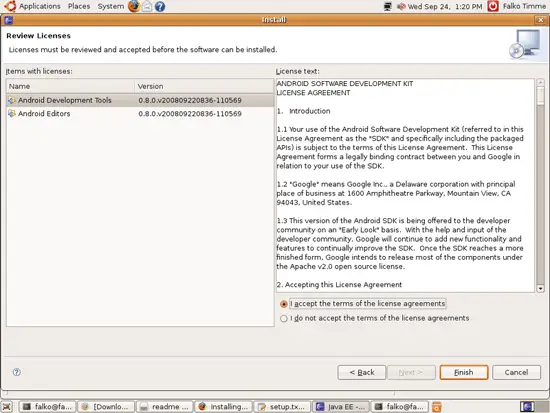The image size is (550, 413).
Task: Click the Name column header
Action: [x=70, y=86]
